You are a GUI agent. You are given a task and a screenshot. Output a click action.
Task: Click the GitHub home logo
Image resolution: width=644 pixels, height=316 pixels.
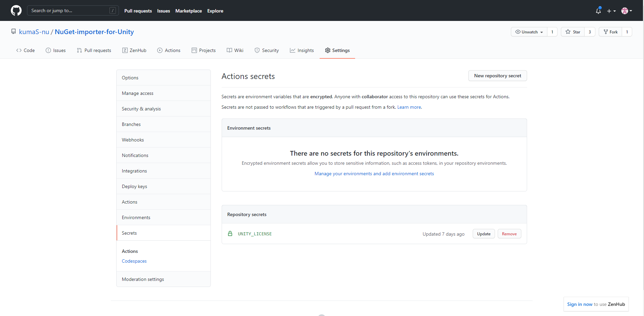pos(16,10)
